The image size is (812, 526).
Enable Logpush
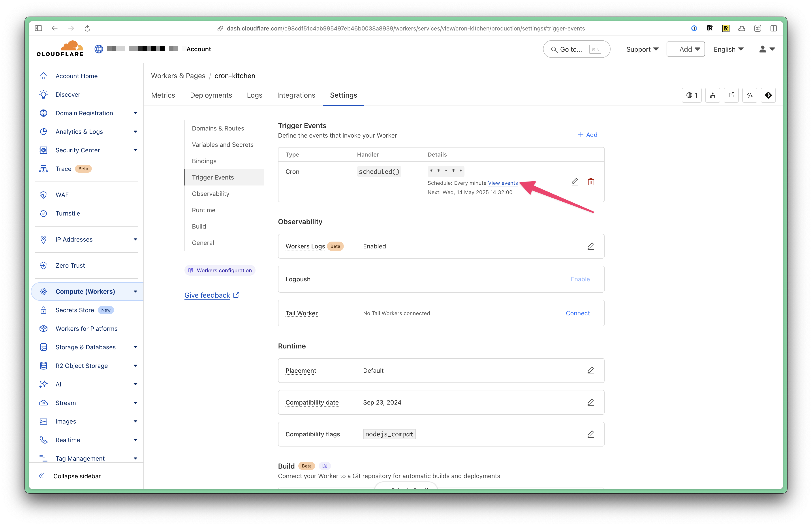(580, 279)
